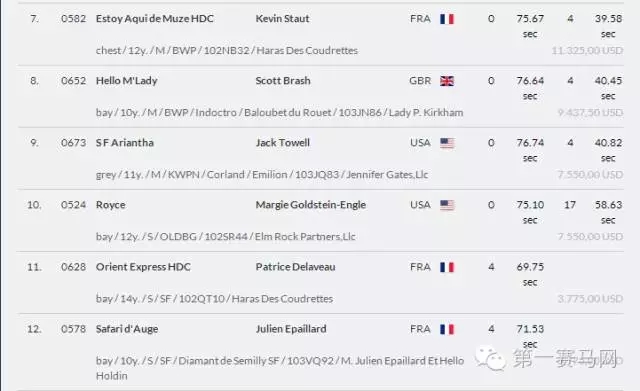Viewport: 640px width, 391px height.
Task: Click rider Margie Goldstein-Engle
Action: (x=311, y=205)
